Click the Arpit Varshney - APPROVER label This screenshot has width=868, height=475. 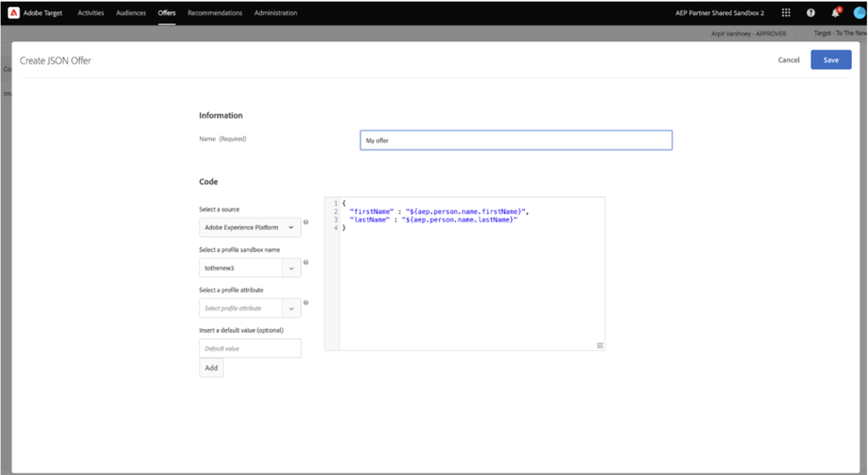tap(748, 34)
